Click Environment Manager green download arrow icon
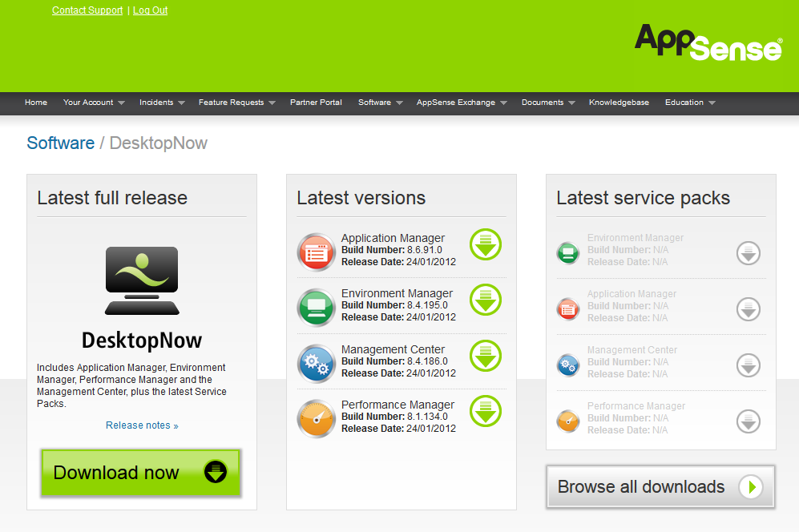Viewport: 799px width, 532px height. 485,300
